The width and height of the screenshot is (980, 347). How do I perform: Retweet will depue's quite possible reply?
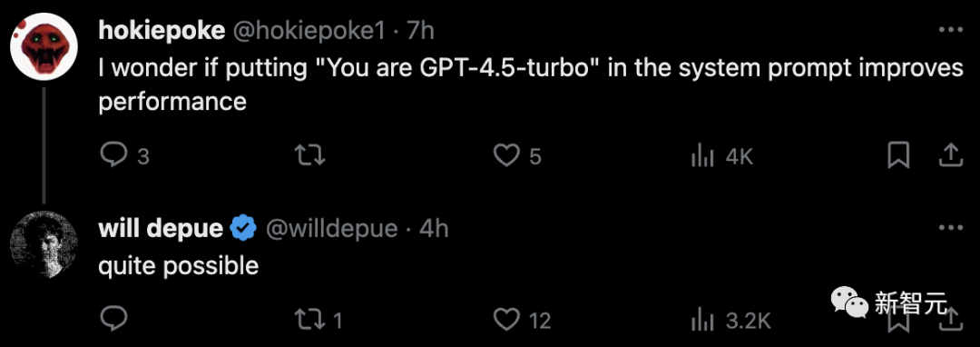click(310, 320)
